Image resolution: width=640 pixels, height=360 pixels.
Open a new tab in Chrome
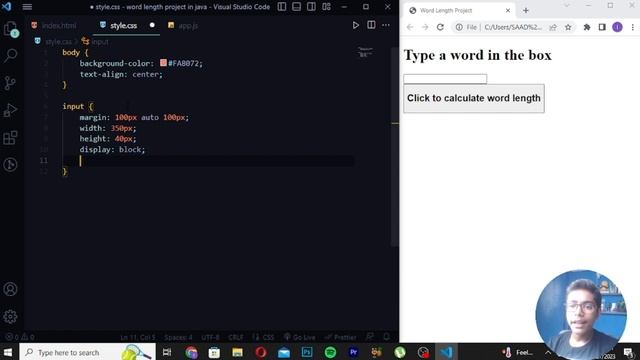(526, 11)
